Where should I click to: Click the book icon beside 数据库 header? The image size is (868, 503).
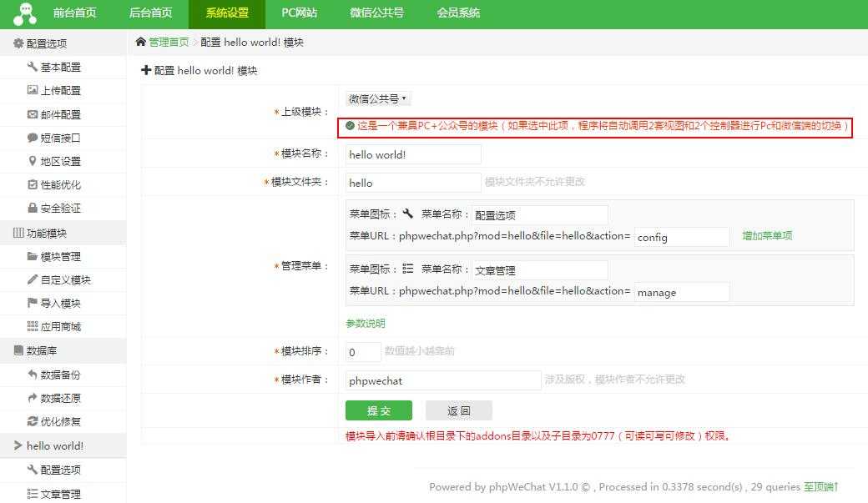18,350
